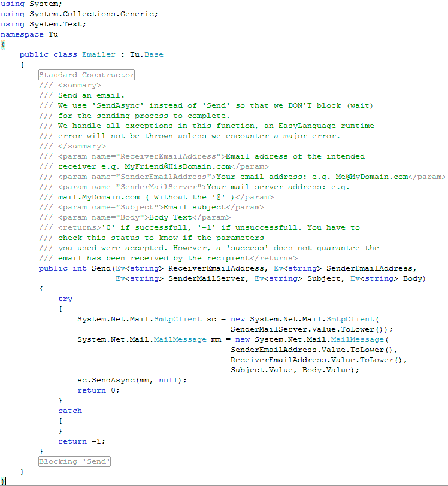The width and height of the screenshot is (448, 486).
Task: Click comment 'error will not be thrown unless'
Action: pos(190,136)
